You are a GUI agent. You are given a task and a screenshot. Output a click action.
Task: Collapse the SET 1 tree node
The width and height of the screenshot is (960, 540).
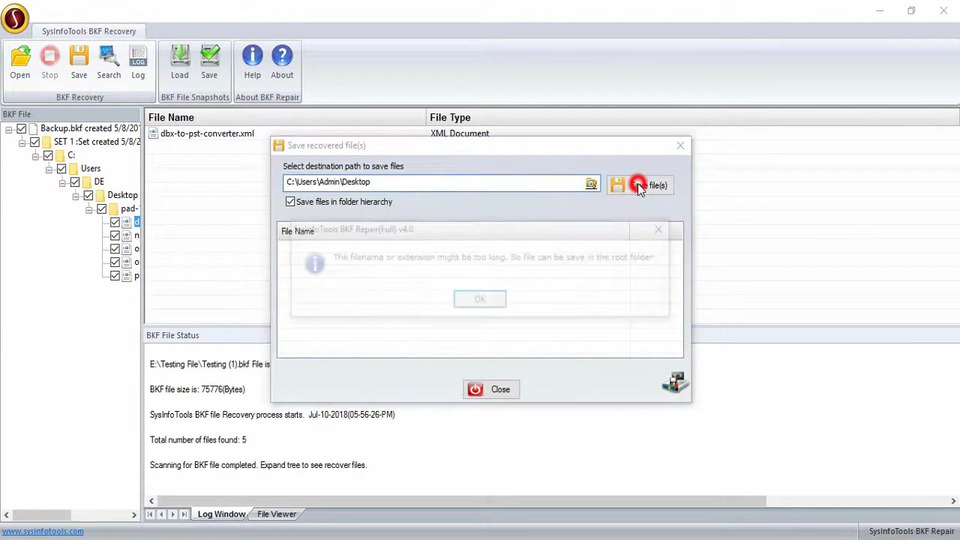(22, 143)
